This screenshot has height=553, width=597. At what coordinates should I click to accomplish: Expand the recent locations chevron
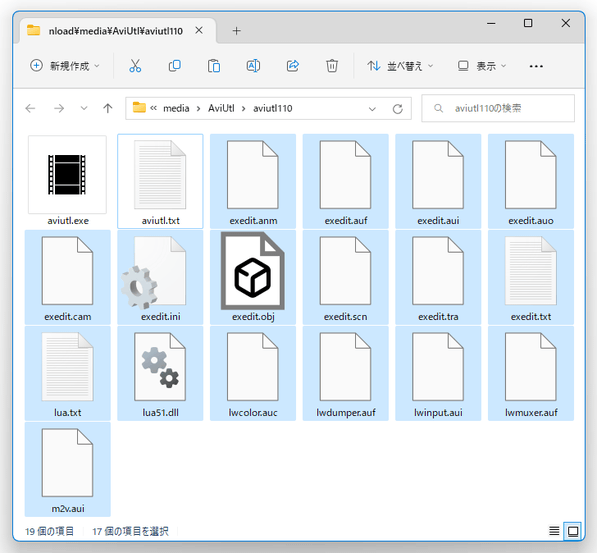click(x=84, y=109)
